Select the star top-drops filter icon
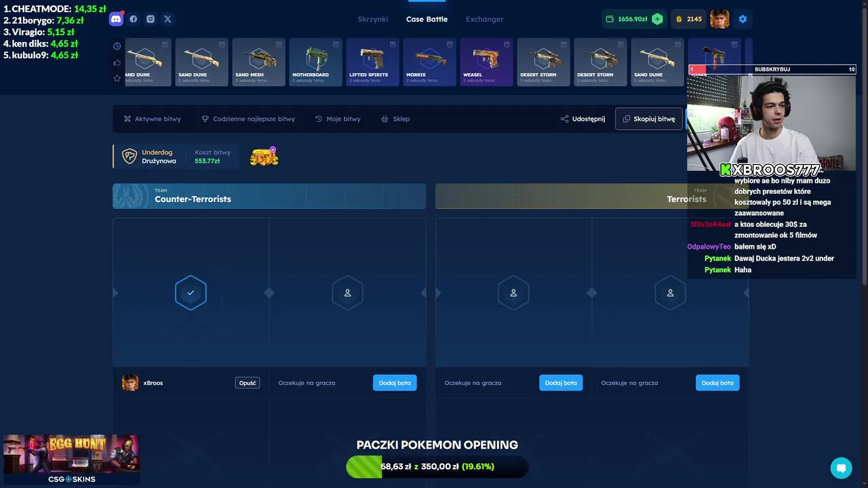 pyautogui.click(x=117, y=79)
